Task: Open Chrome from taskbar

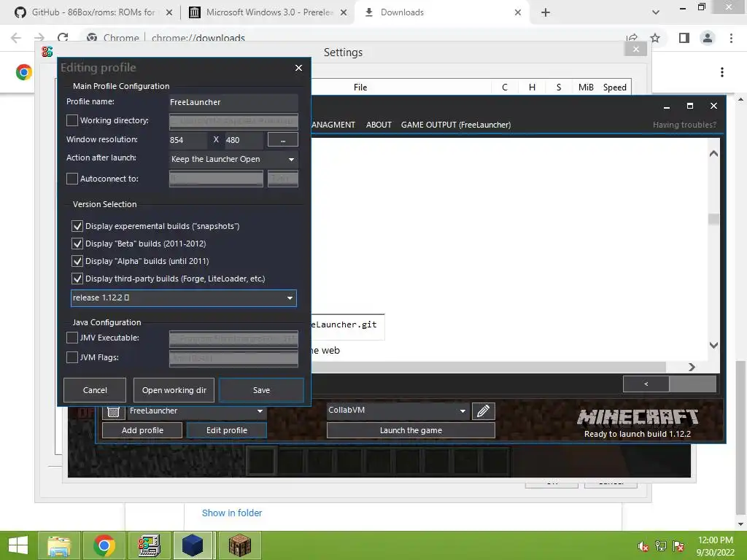Action: [104, 545]
